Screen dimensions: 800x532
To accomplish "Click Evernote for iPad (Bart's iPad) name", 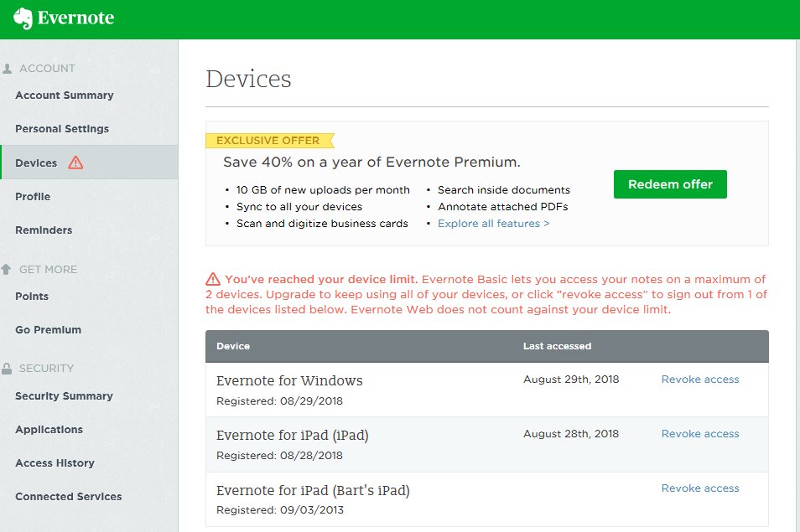I will pyautogui.click(x=313, y=490).
